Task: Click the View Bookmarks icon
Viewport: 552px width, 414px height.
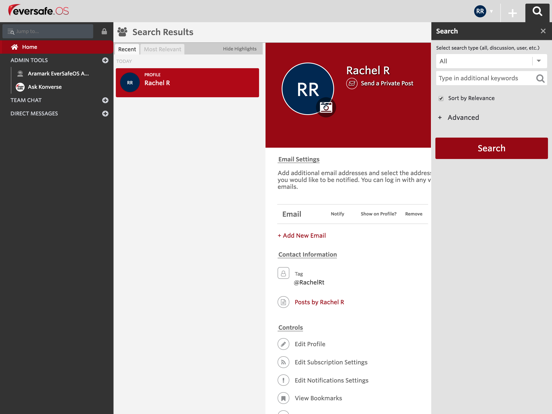Action: [283, 398]
